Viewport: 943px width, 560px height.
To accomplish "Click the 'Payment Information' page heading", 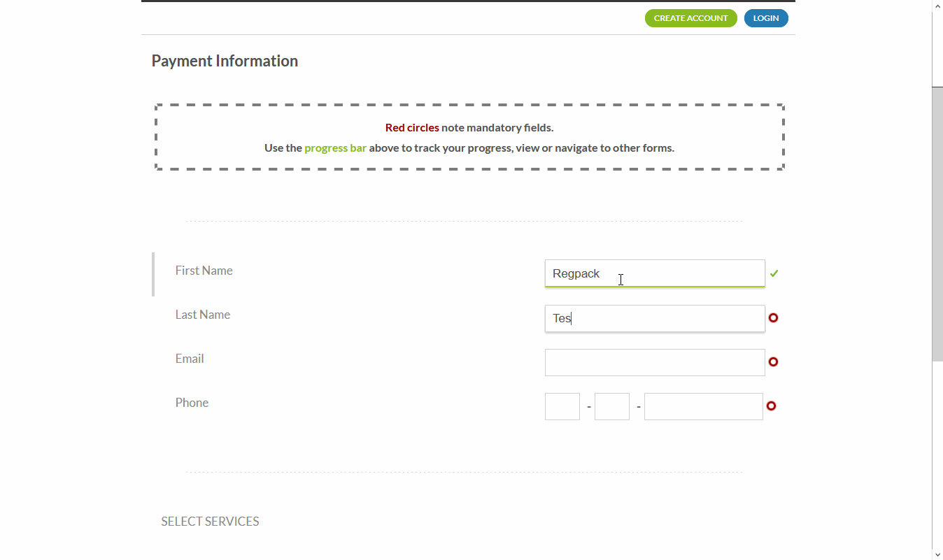I will (x=225, y=61).
